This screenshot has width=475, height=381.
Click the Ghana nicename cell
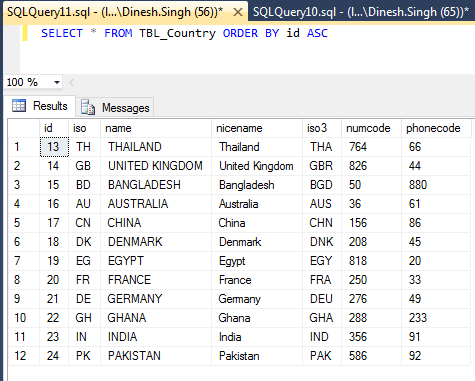tap(257, 318)
